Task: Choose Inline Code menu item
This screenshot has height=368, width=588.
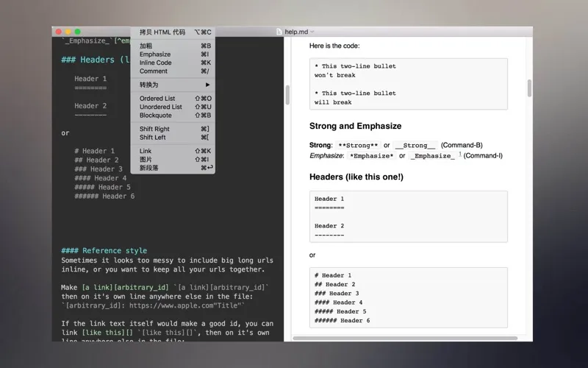Action: click(173, 63)
